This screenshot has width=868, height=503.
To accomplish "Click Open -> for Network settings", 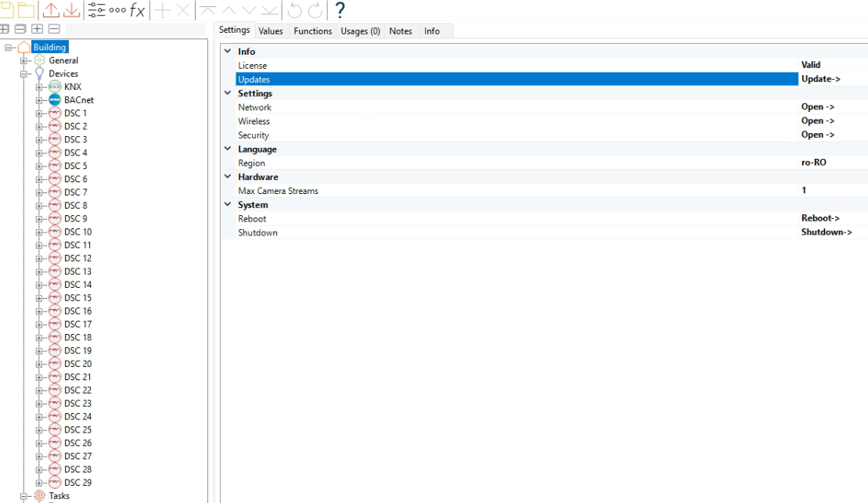I will (x=818, y=107).
